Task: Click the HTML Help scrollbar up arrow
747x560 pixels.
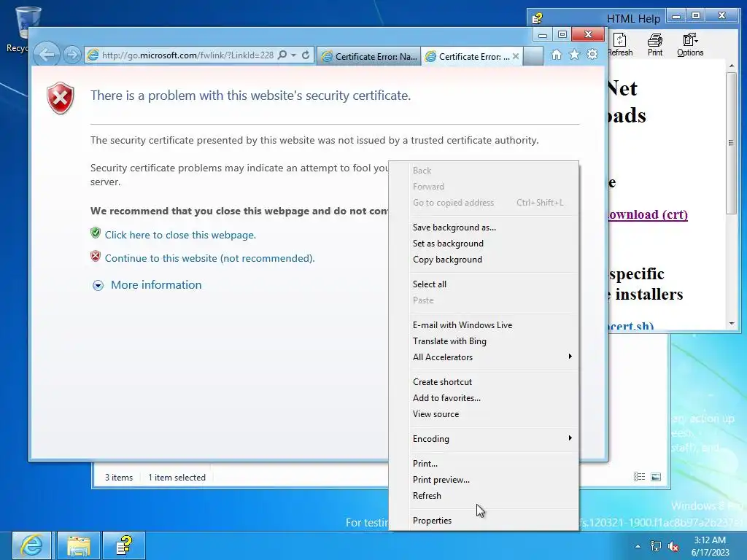Action: pyautogui.click(x=731, y=65)
